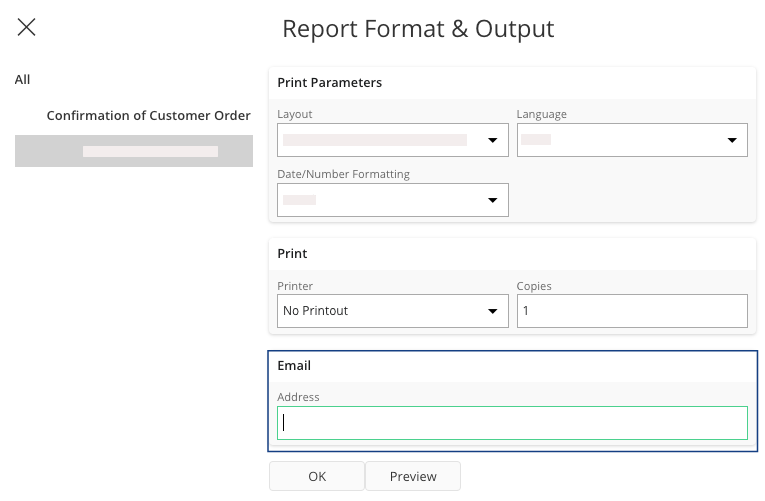The image size is (765, 501).
Task: Click the Email section header
Action: tap(294, 366)
